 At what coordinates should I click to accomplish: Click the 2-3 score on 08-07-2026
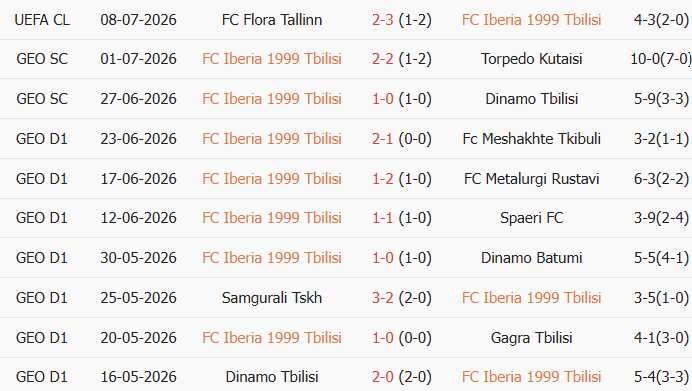382,20
